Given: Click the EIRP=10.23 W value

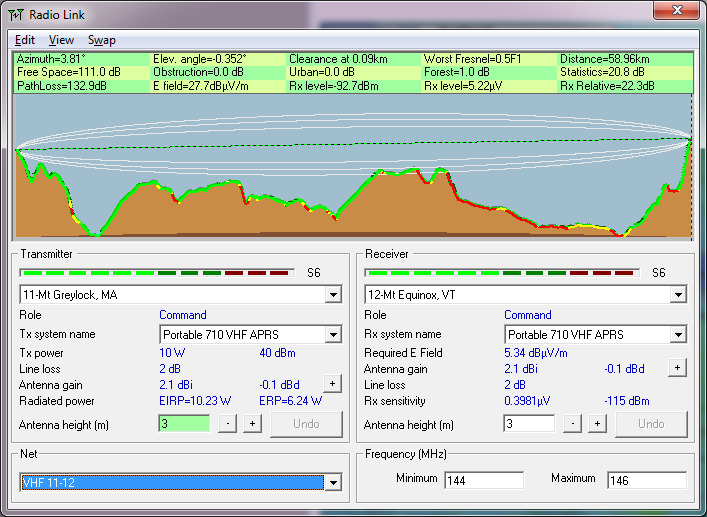Looking at the screenshot, I should pos(195,401).
